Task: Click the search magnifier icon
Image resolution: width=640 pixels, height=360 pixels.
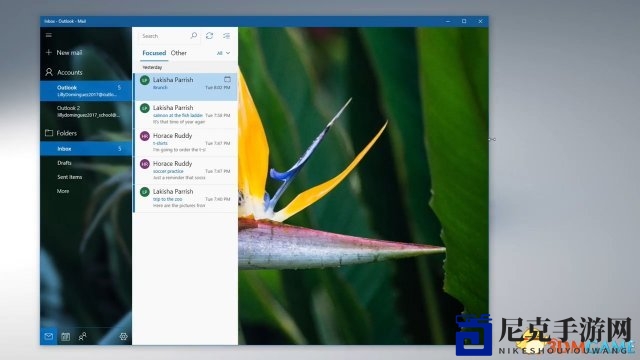Action: click(x=194, y=36)
